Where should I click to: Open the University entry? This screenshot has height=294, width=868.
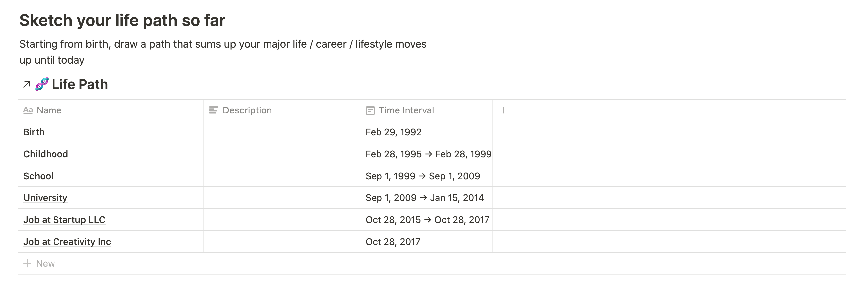45,198
